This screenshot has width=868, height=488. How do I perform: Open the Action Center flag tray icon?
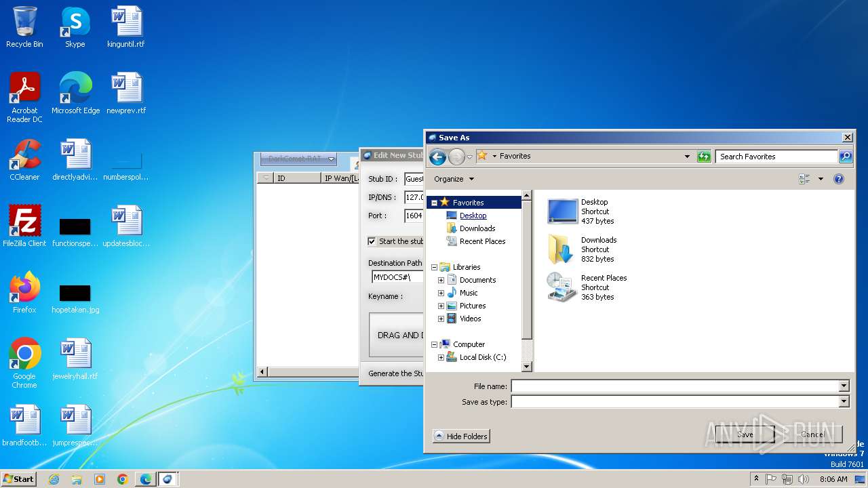point(771,479)
